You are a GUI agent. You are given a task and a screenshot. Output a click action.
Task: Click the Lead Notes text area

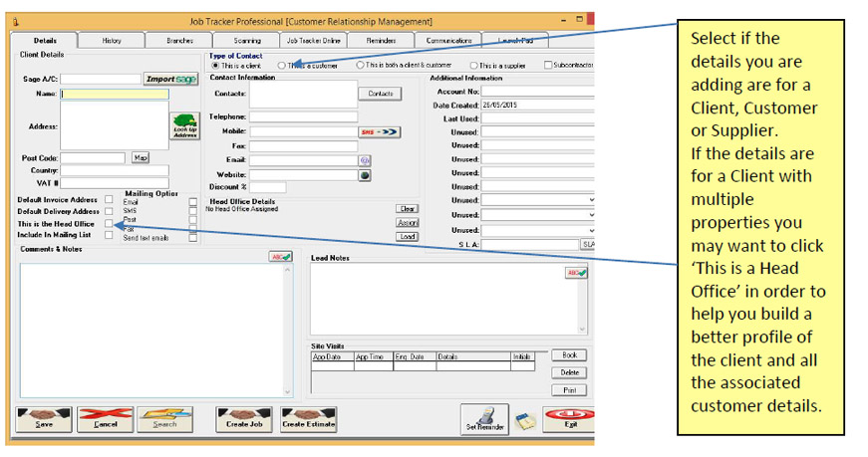(443, 299)
